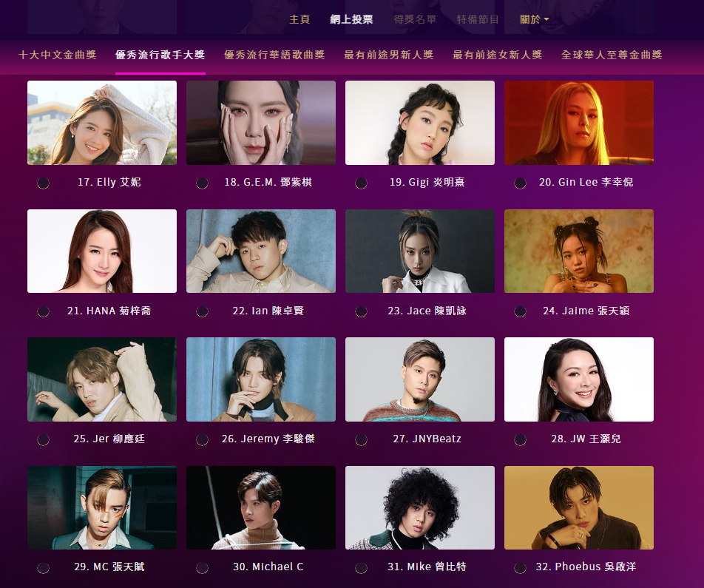This screenshot has height=588, width=704.
Task: Click the Phoebus 吳啟洋 portrait
Action: pyautogui.click(x=579, y=507)
